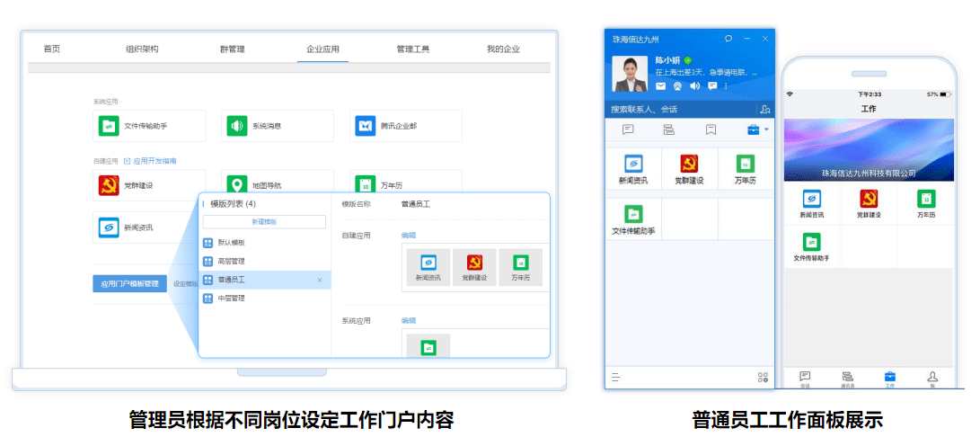Select the 高层管理 template
The width and height of the screenshot is (980, 437).
pos(264,261)
